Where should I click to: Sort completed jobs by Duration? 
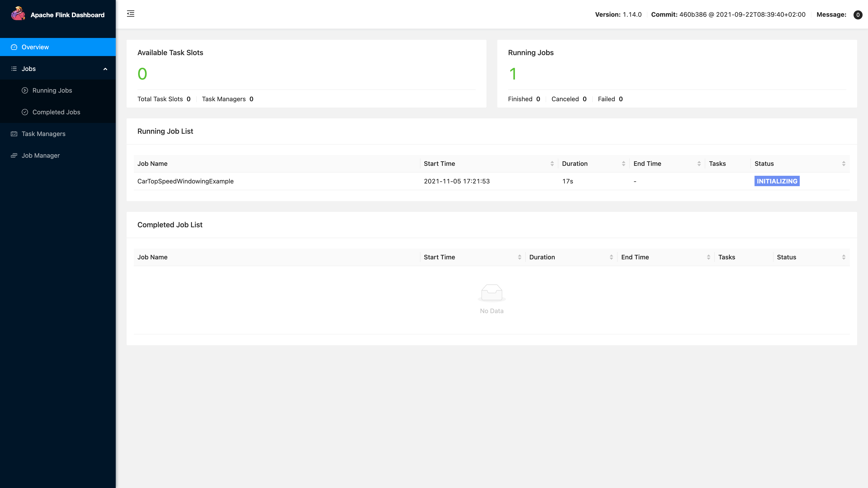pyautogui.click(x=611, y=257)
